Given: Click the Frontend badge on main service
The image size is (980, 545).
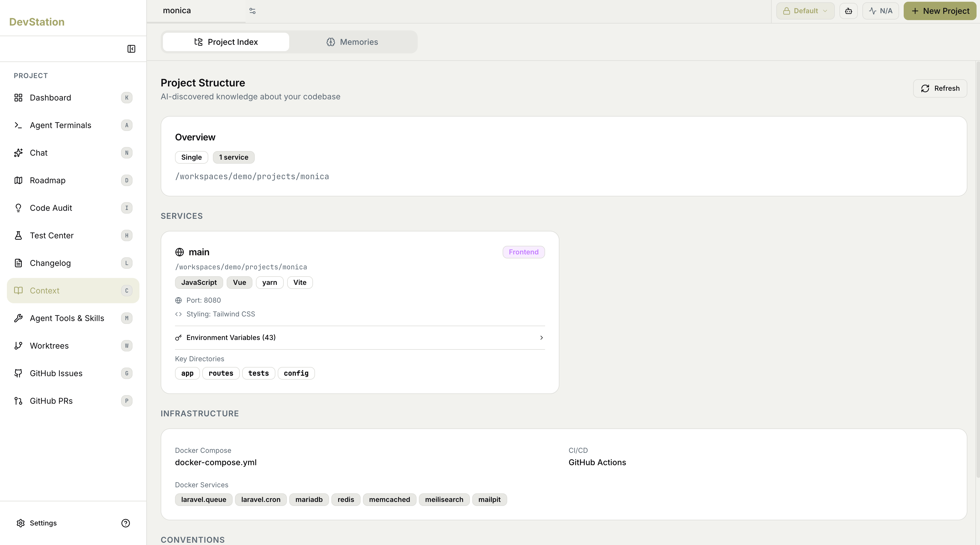Looking at the screenshot, I should (524, 252).
